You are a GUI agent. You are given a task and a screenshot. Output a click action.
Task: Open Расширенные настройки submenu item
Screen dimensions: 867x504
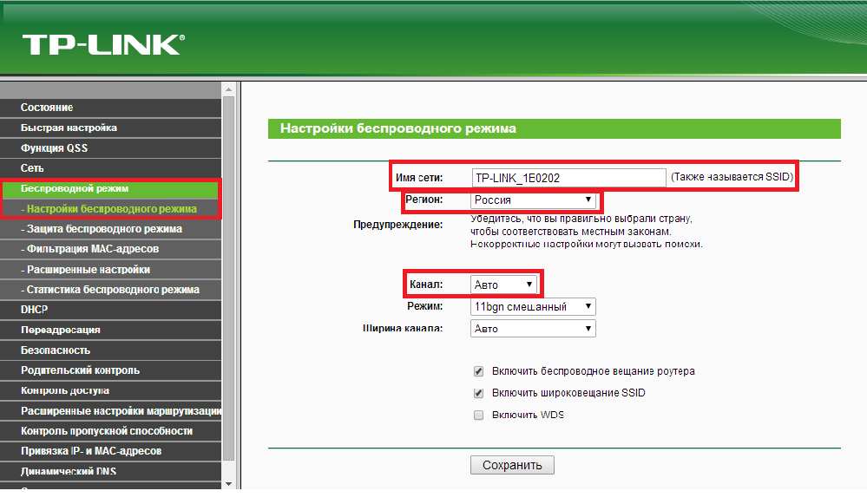(x=110, y=270)
